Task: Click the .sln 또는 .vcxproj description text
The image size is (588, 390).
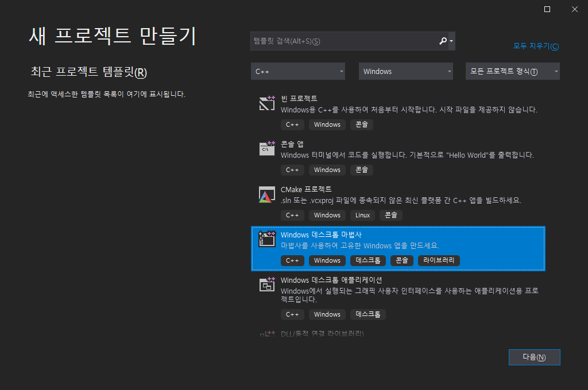Action: [x=401, y=200]
